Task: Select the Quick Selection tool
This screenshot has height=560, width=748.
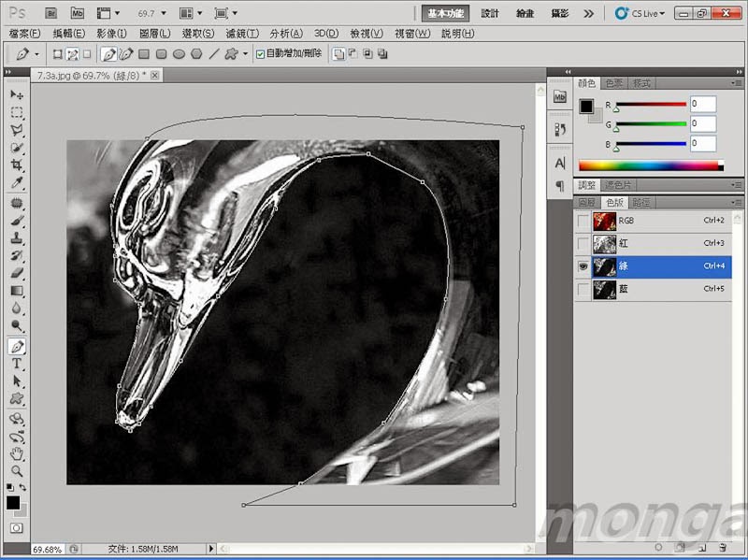Action: pyautogui.click(x=17, y=148)
